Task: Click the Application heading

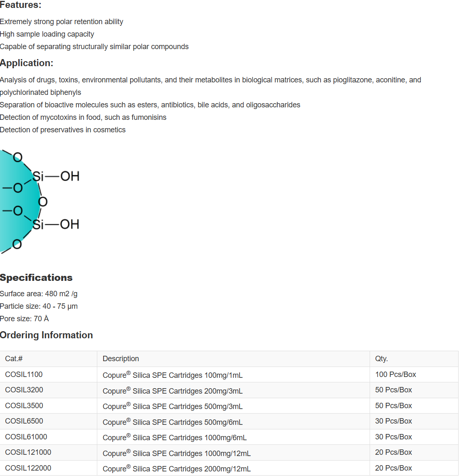Action: coord(27,63)
